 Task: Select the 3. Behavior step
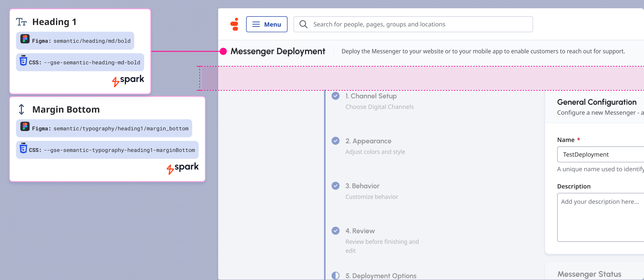pos(362,186)
